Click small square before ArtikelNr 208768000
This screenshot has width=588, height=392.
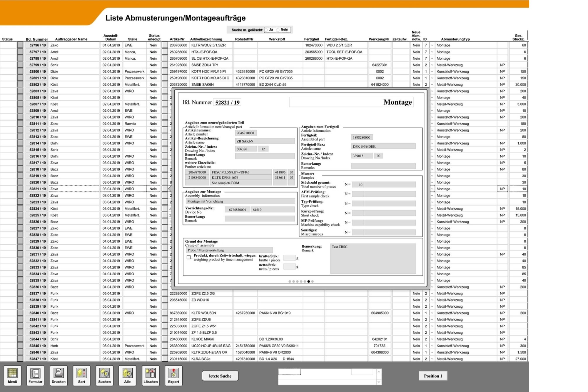pyautogui.click(x=165, y=45)
